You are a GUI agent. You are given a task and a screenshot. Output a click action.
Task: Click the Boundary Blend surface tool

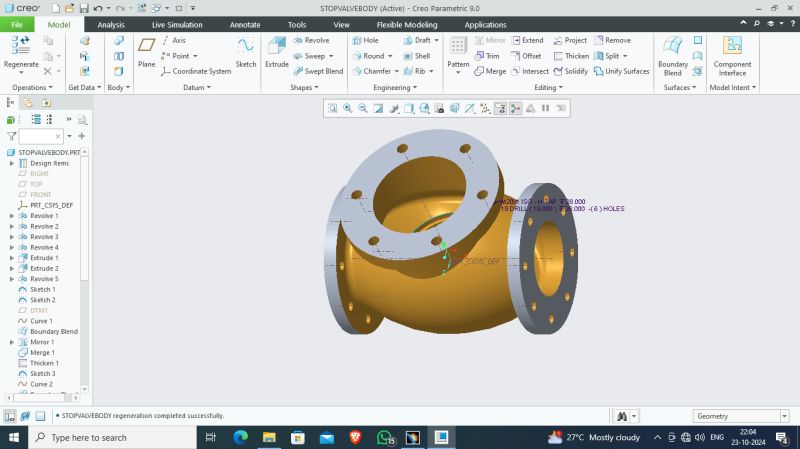point(672,56)
